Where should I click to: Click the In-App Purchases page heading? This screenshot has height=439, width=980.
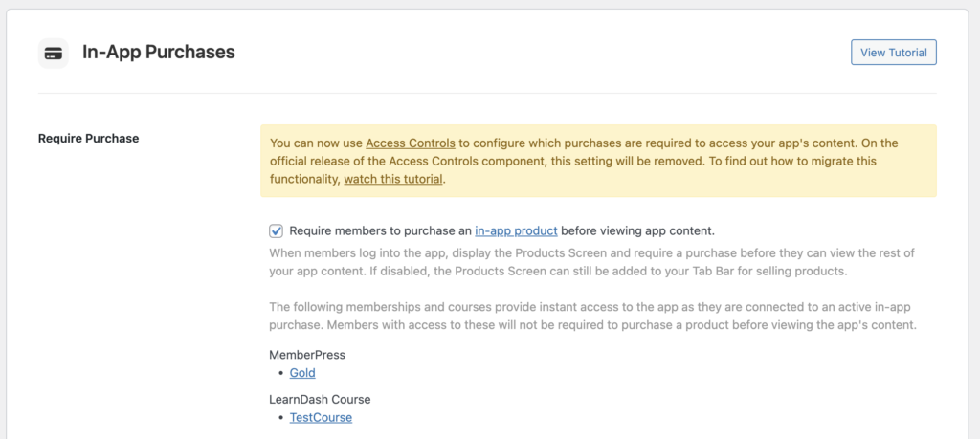point(158,53)
